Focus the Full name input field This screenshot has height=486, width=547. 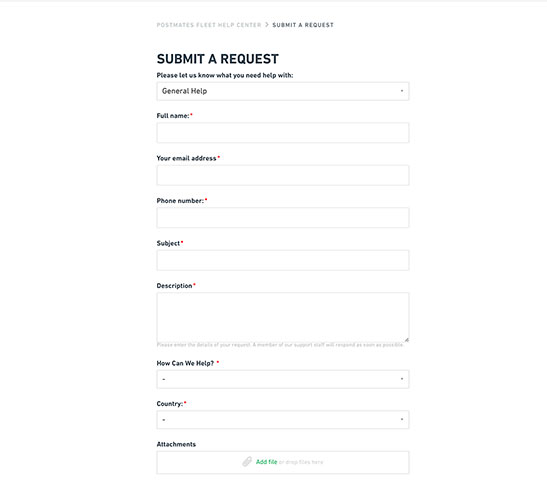(283, 133)
